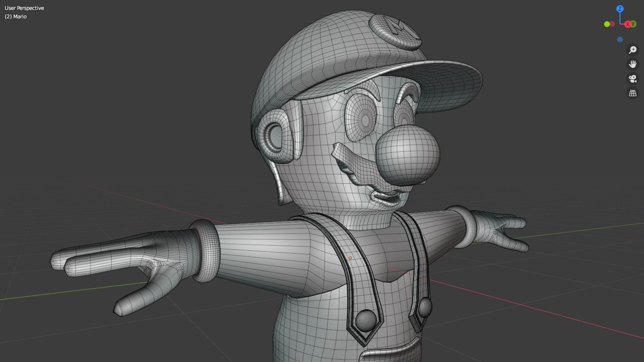Select Mario's round nose in viewport
The width and height of the screenshot is (644, 362).
[x=408, y=156]
